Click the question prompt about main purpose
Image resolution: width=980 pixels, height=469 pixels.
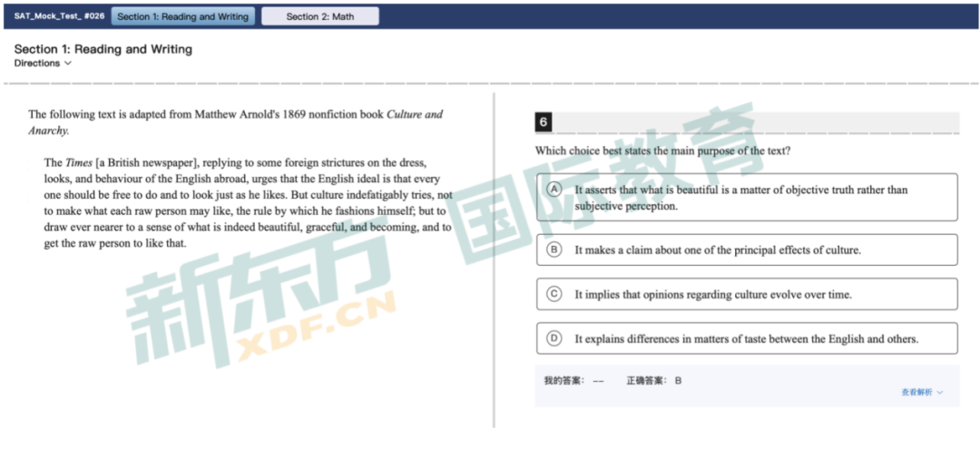pyautogui.click(x=663, y=151)
